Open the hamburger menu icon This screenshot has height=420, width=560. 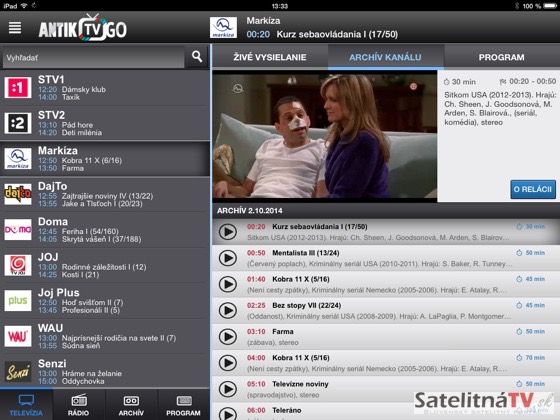(15, 28)
